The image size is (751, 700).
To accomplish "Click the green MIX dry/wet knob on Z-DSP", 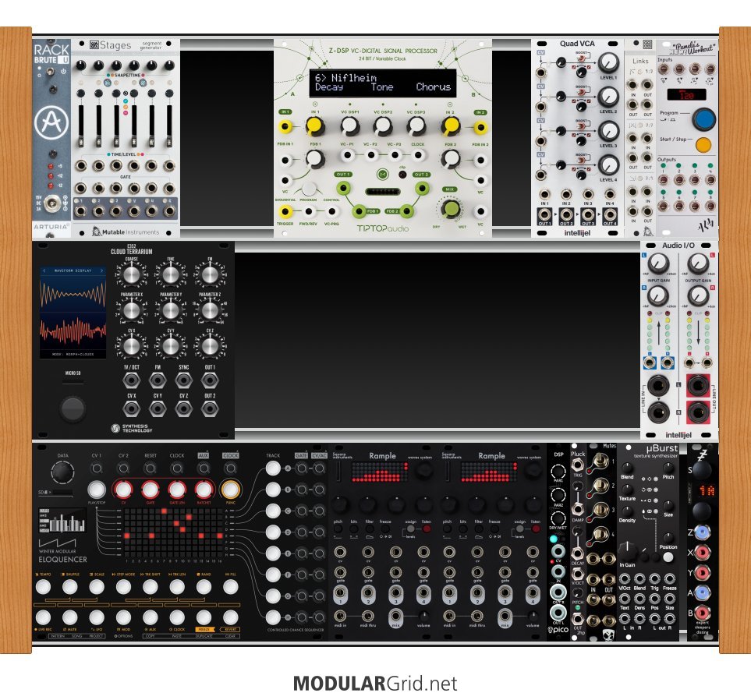I will (451, 208).
